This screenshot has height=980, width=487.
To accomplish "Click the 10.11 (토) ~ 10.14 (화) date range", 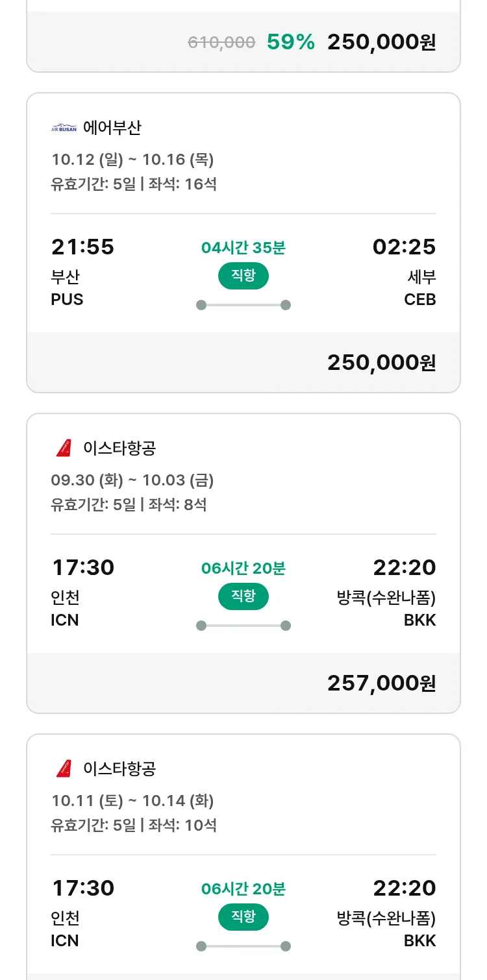I will point(132,801).
